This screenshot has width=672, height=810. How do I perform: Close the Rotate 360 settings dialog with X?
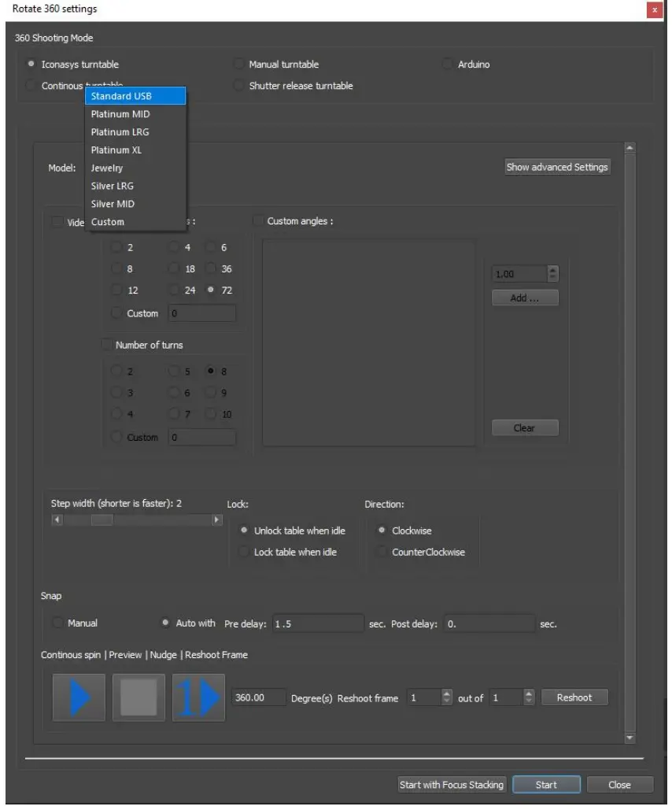[655, 9]
